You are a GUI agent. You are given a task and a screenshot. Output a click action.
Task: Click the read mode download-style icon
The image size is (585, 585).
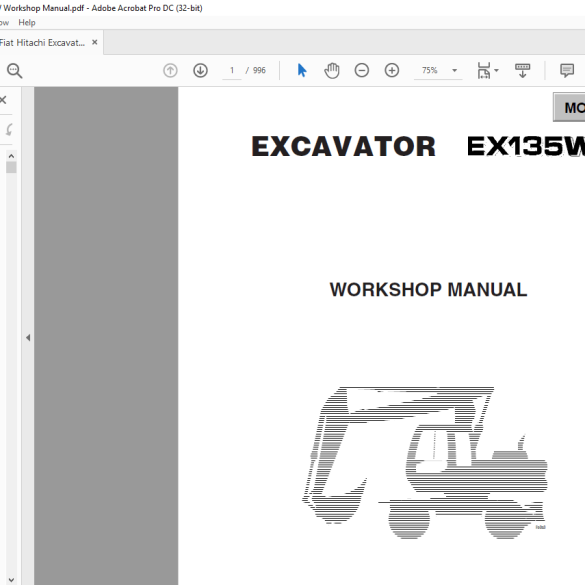[522, 71]
